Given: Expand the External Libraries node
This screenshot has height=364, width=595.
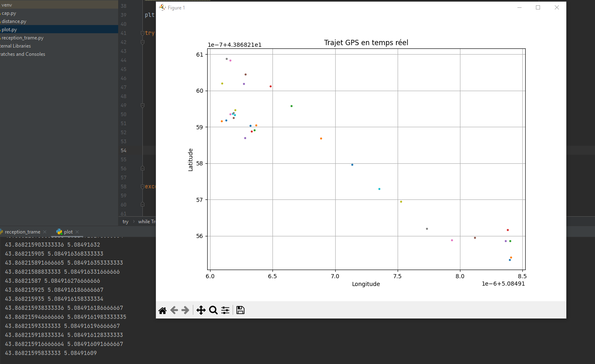Looking at the screenshot, I should pos(15,46).
